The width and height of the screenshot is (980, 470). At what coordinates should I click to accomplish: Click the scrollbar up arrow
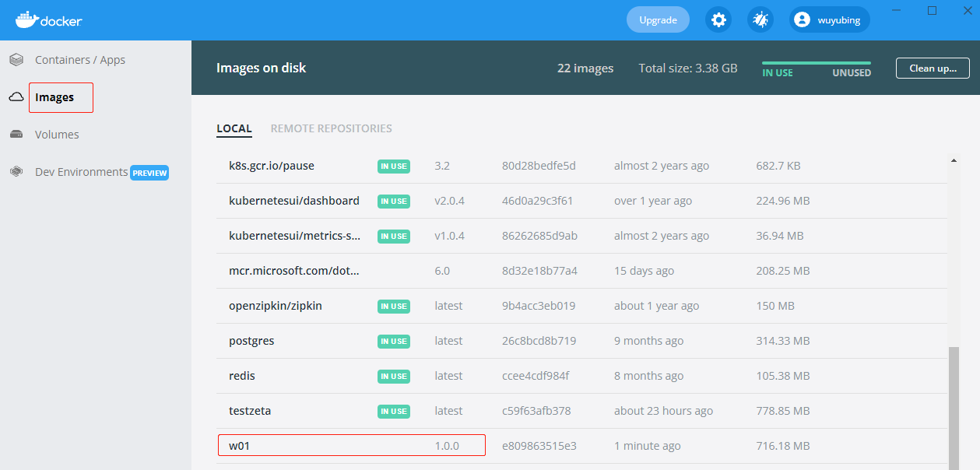(x=954, y=160)
